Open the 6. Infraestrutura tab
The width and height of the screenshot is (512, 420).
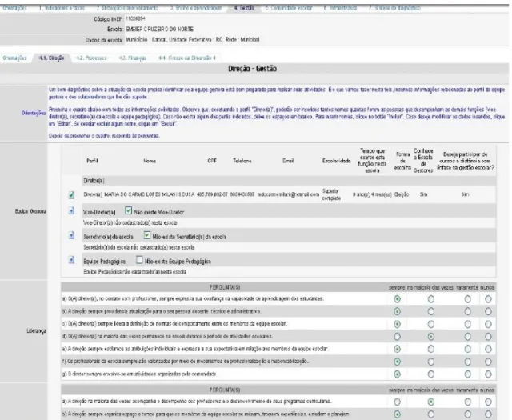340,8
